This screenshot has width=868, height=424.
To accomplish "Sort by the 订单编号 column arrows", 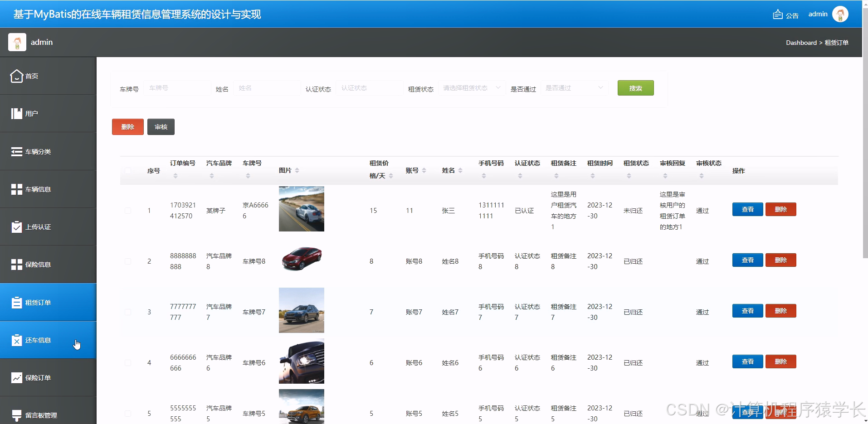I will (x=176, y=176).
